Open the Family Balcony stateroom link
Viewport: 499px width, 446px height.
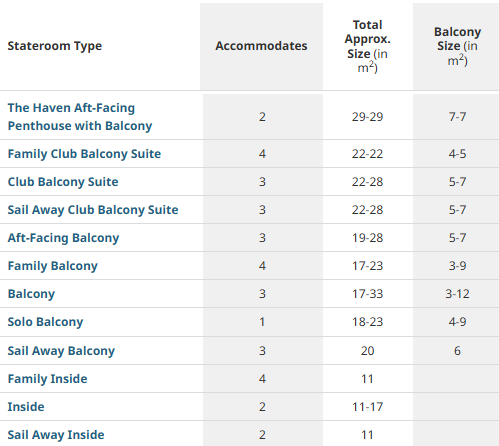click(x=53, y=266)
